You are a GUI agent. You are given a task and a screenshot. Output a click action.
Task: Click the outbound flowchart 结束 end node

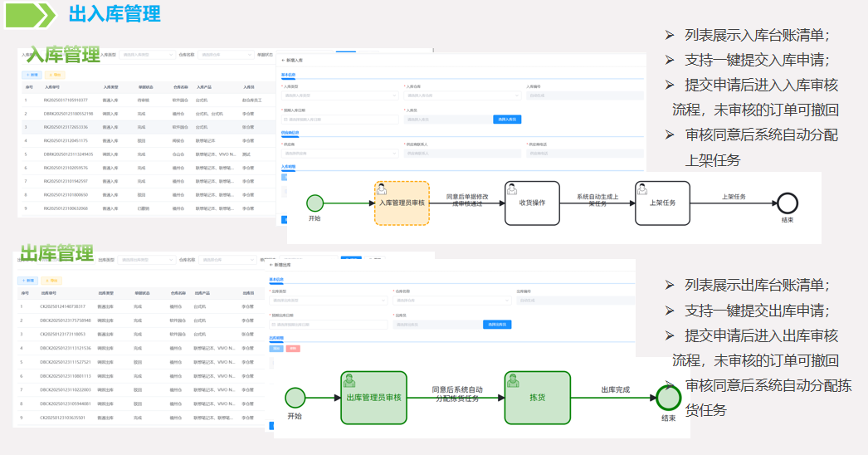(x=668, y=399)
